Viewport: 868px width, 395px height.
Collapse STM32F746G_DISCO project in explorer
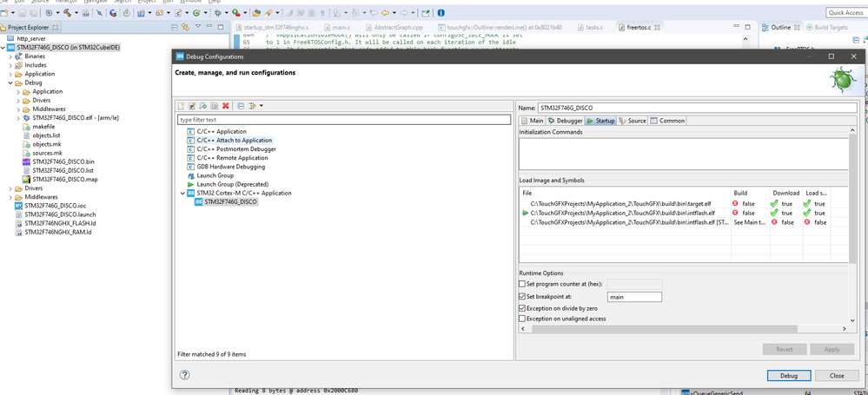point(3,48)
